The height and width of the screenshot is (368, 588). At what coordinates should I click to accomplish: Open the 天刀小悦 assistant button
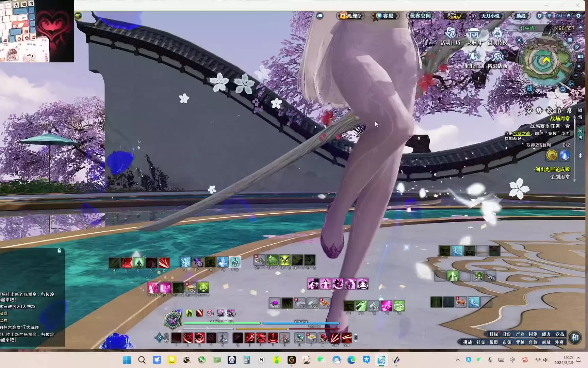[490, 16]
